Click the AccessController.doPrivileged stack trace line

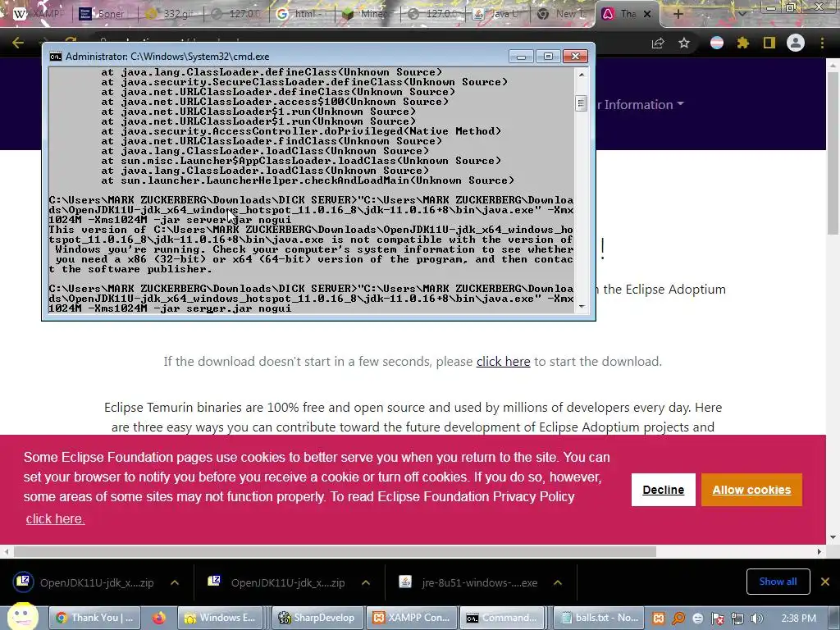pyautogui.click(x=301, y=131)
